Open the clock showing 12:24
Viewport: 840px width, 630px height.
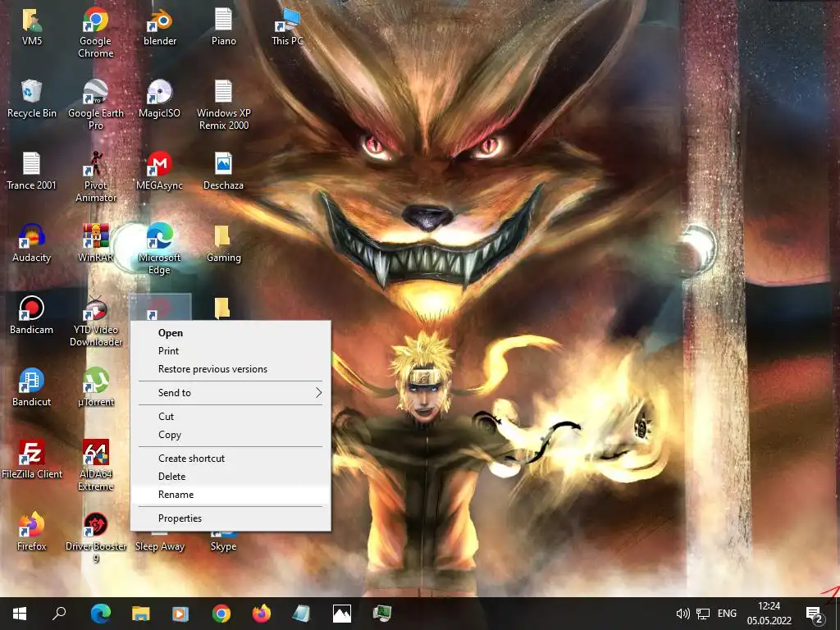pos(769,614)
